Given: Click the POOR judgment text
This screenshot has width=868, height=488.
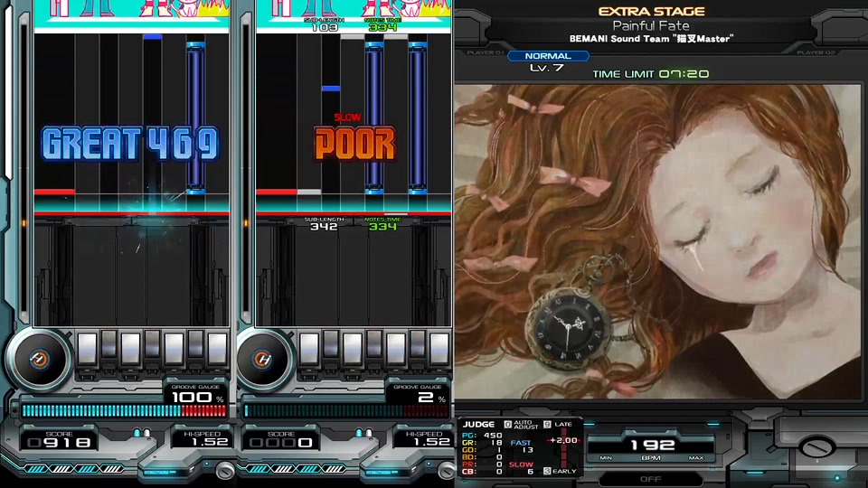Looking at the screenshot, I should pos(354,144).
